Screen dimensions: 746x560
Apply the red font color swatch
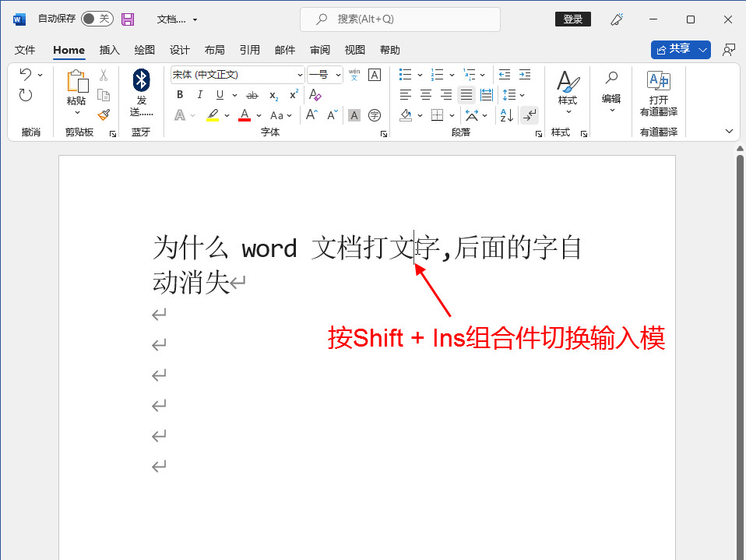245,115
